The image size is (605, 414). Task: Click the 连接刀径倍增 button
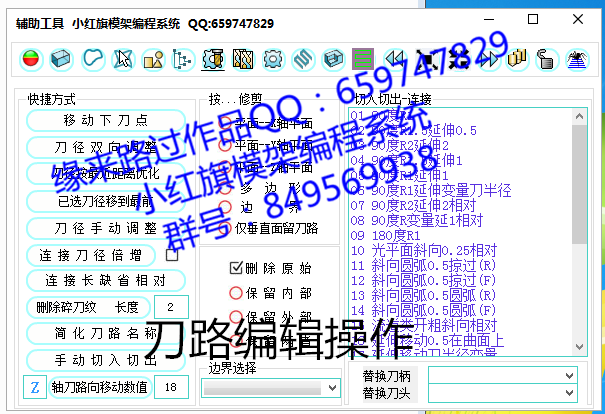click(91, 255)
